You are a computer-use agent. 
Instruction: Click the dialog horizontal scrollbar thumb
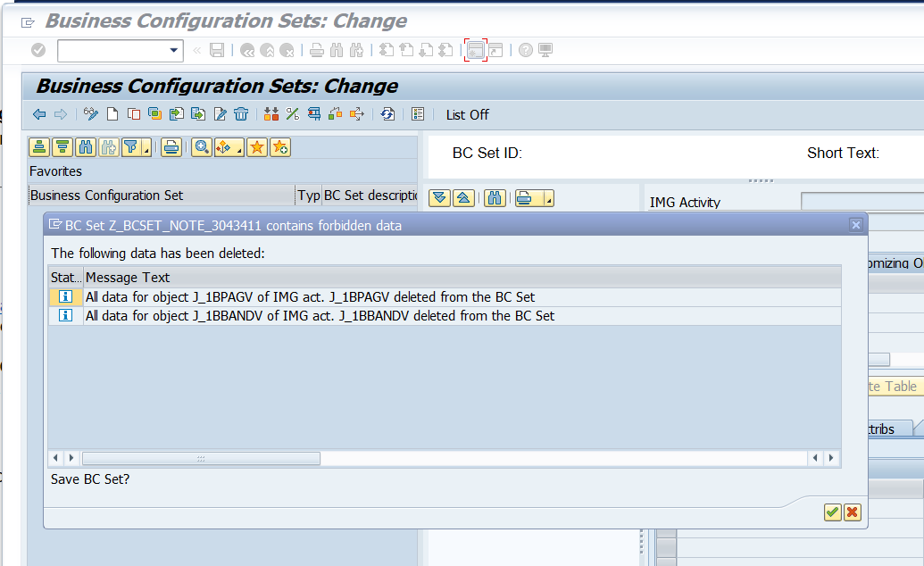pyautogui.click(x=201, y=458)
